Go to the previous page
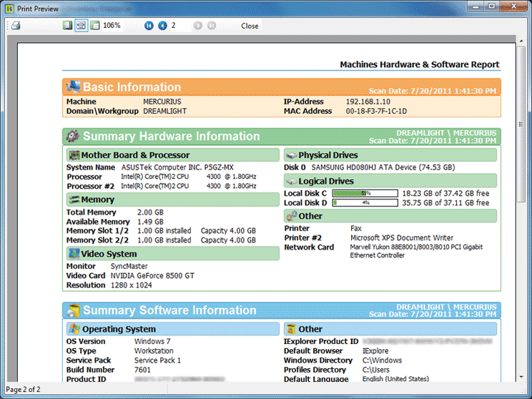The image size is (532, 399). click(x=162, y=26)
